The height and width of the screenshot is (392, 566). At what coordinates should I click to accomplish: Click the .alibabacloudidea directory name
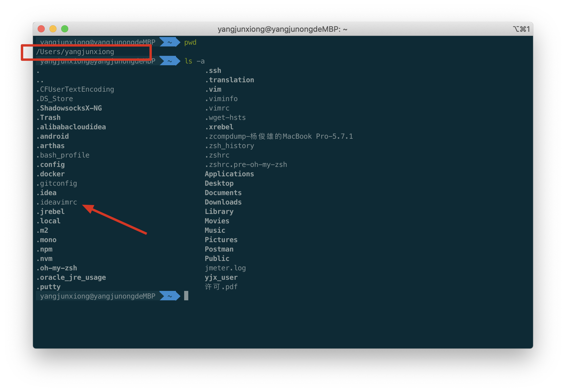(x=71, y=127)
